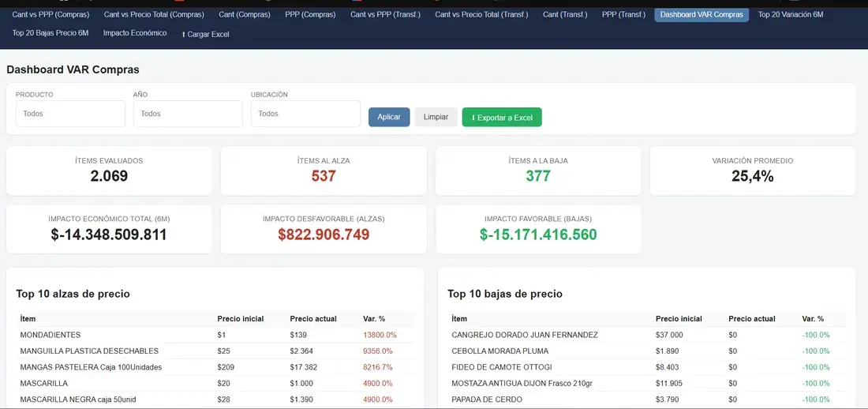Apply the filters with Aplicar
The image size is (868, 409).
point(389,117)
